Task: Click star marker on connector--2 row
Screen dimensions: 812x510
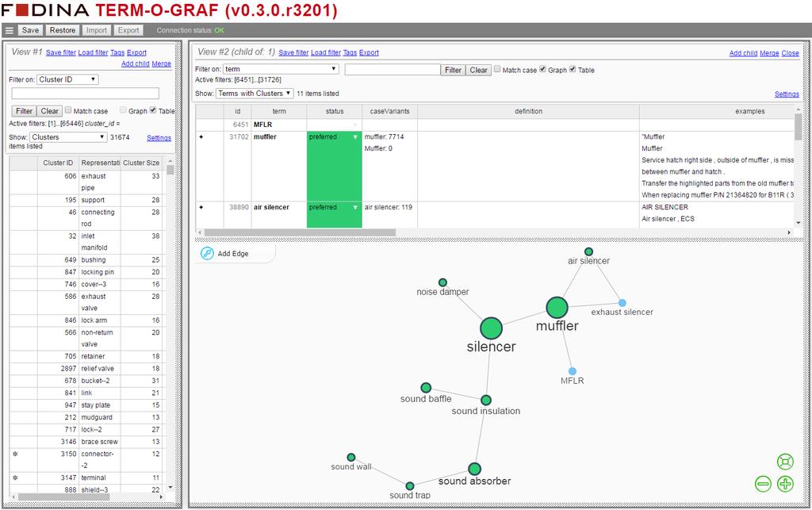Action: click(x=15, y=454)
